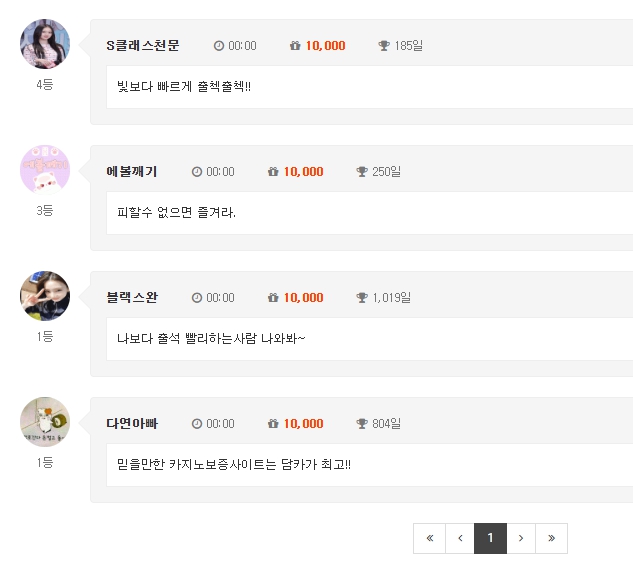Go to first page with double-left arrow
This screenshot has width=633, height=579.
pos(430,538)
